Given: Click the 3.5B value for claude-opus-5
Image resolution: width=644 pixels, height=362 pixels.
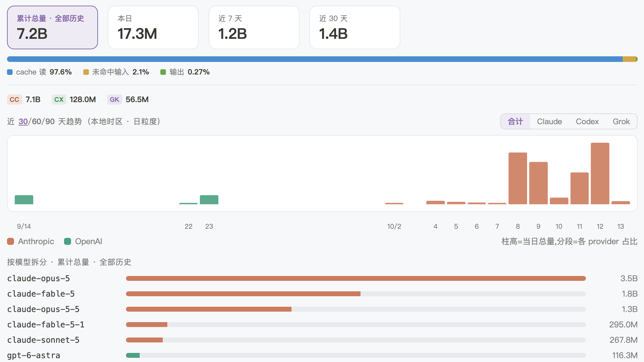Looking at the screenshot, I should click(629, 278).
